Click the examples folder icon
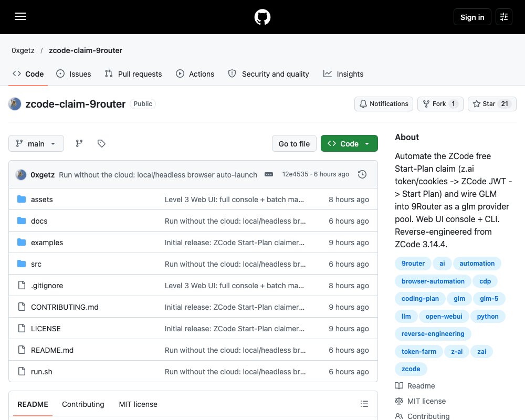 point(22,242)
